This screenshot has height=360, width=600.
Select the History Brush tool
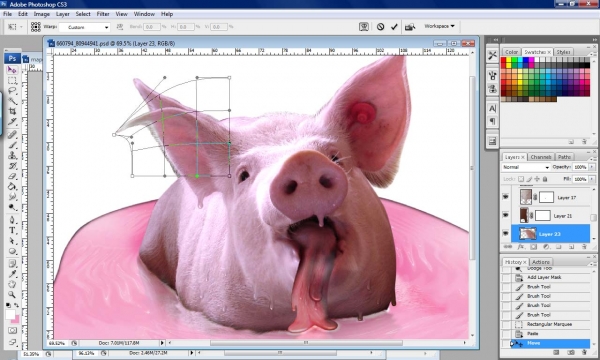12,166
